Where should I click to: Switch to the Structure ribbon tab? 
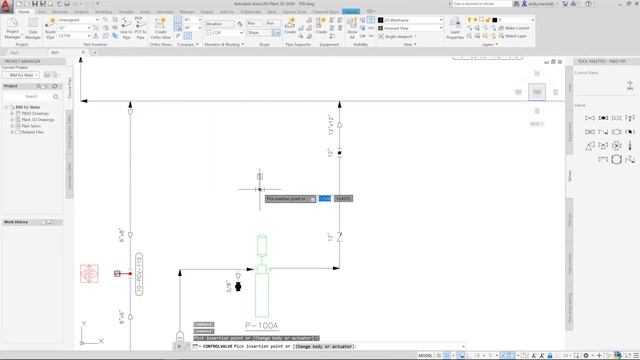60,12
